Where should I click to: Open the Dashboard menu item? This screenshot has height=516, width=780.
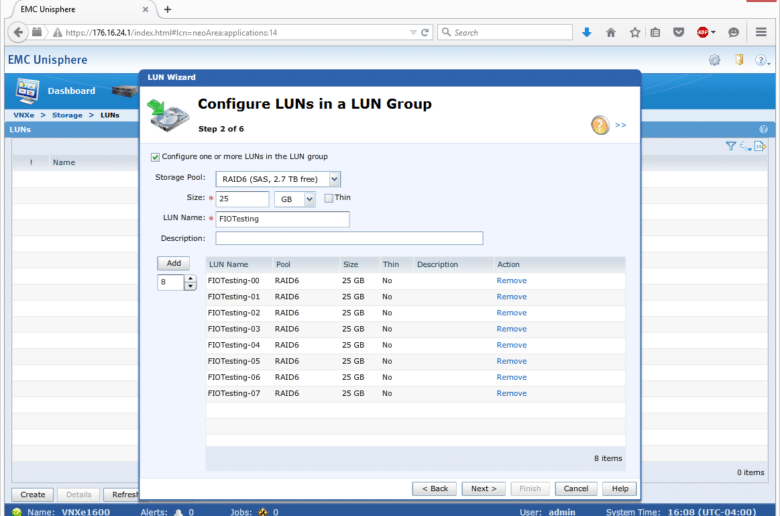pos(71,91)
